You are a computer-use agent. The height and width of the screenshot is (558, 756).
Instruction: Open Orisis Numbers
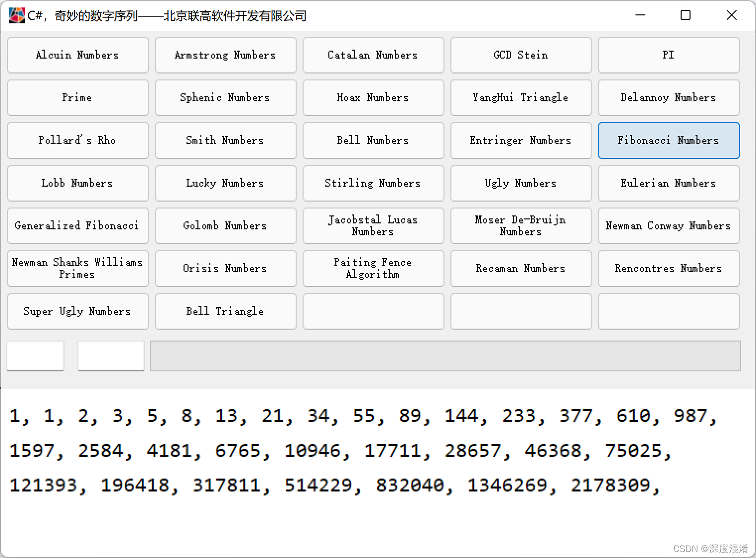coord(225,269)
